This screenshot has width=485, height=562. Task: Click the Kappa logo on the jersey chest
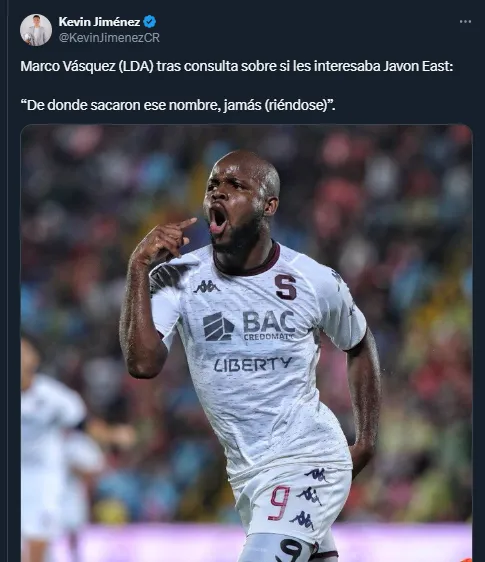[206, 287]
